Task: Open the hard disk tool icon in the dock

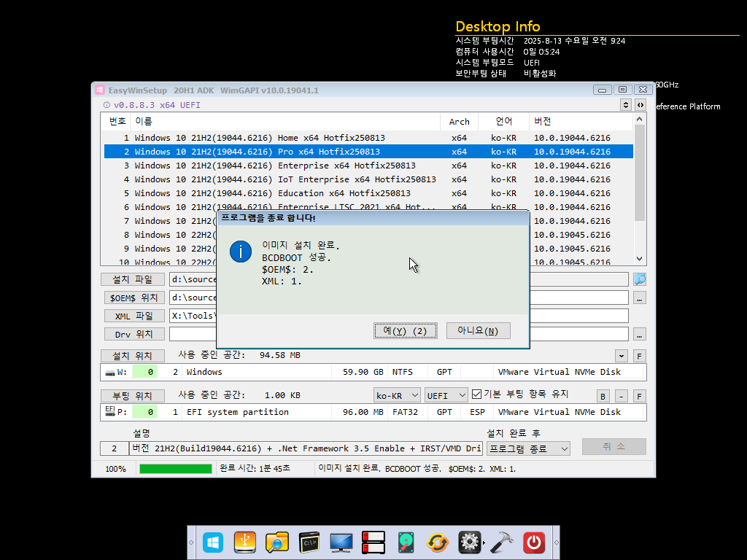Action: pyautogui.click(x=406, y=542)
